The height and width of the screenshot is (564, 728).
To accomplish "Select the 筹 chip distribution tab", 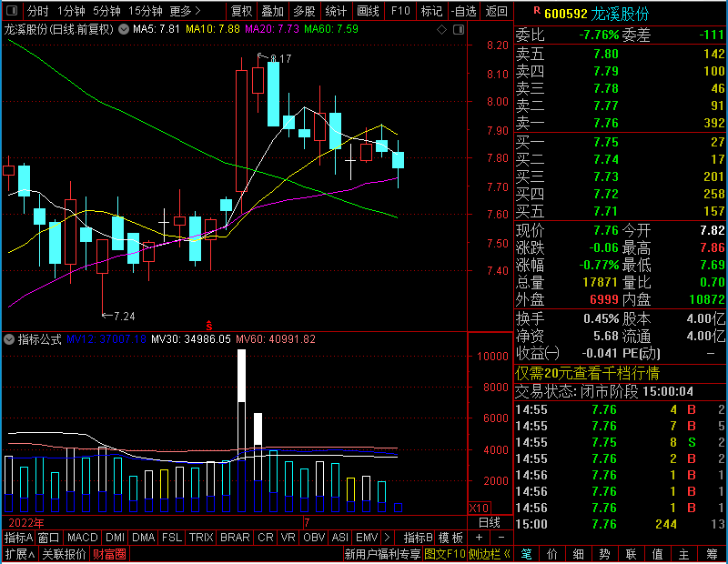I will click(x=712, y=554).
